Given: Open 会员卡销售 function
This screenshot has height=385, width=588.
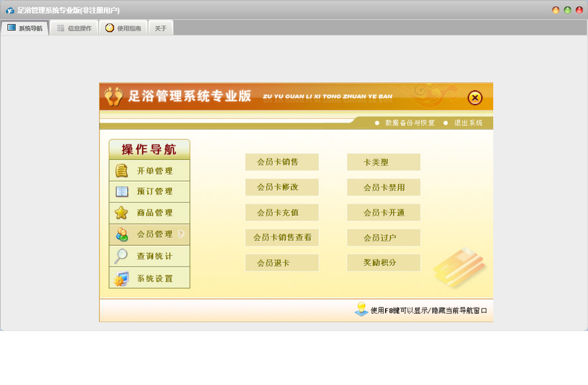Looking at the screenshot, I should point(282,162).
